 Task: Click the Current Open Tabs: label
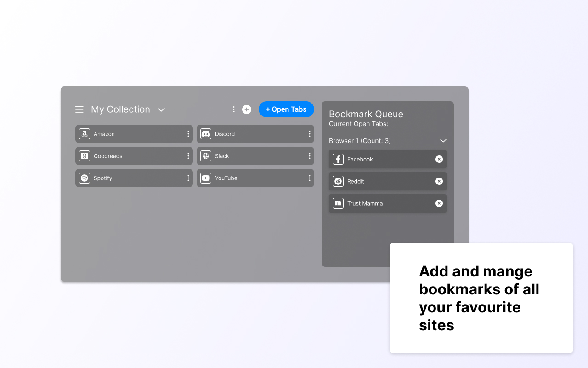[x=358, y=124]
